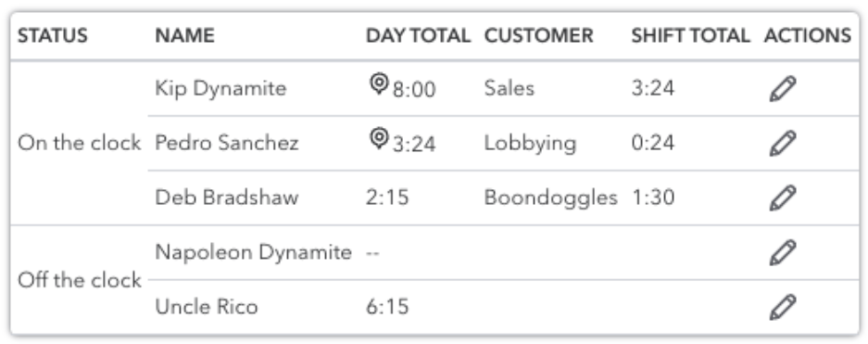Click on Deb Bradshaw's name
This screenshot has height=344, width=868.
227,197
